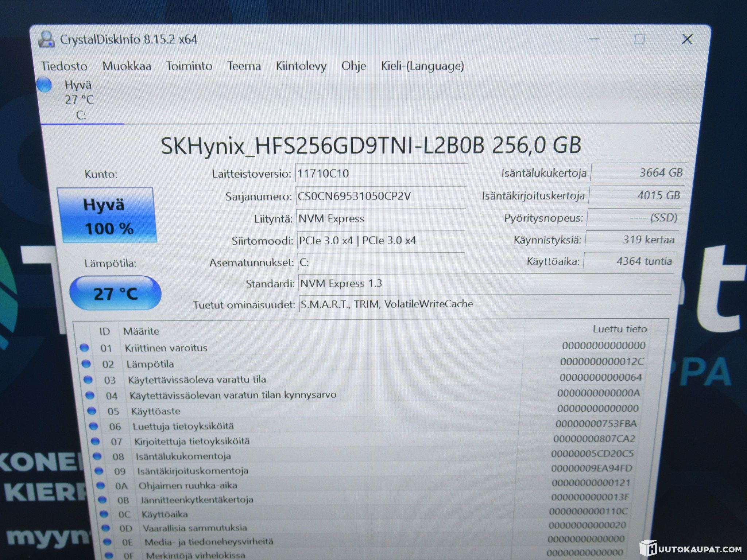This screenshot has height=560, width=747.
Task: Click the Käyttöaika value 4364 tuntia
Action: point(629,261)
